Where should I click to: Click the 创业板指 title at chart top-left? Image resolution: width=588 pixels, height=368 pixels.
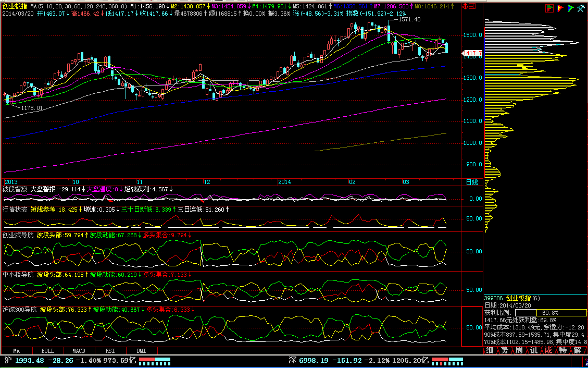(15, 6)
